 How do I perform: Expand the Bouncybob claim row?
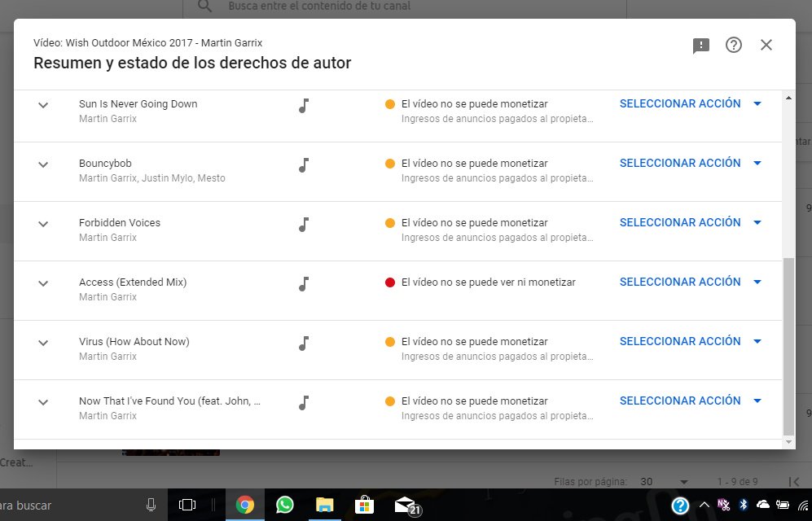pos(43,164)
